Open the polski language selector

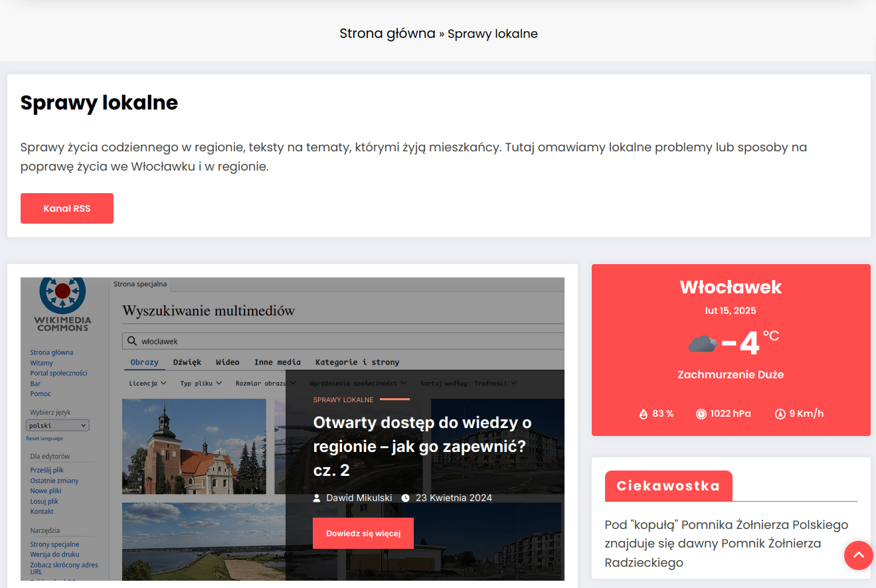click(57, 425)
